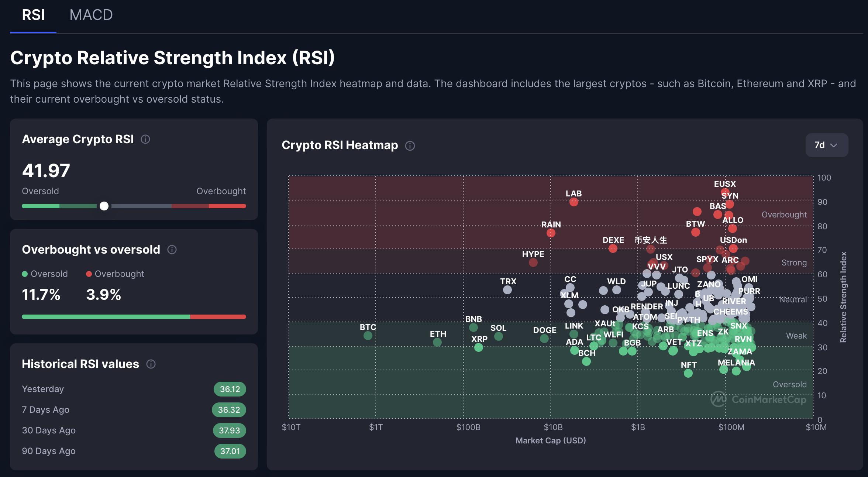The height and width of the screenshot is (477, 868).
Task: Open info icon beside Crypto RSI Heatmap
Action: click(410, 146)
